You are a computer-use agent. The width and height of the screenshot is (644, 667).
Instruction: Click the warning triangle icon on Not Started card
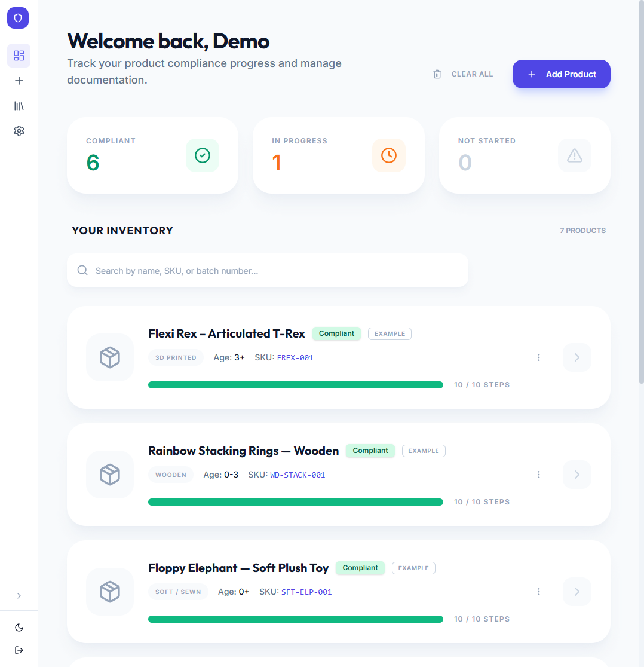[x=574, y=155]
